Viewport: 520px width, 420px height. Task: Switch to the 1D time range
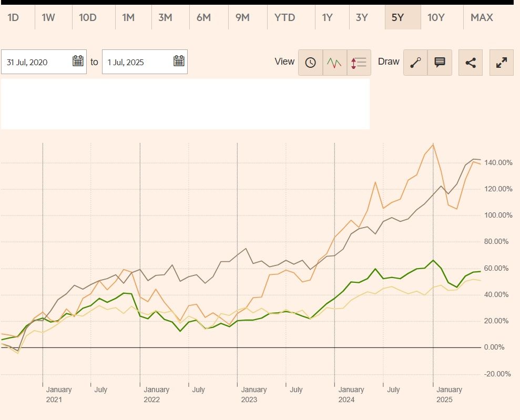coord(14,17)
